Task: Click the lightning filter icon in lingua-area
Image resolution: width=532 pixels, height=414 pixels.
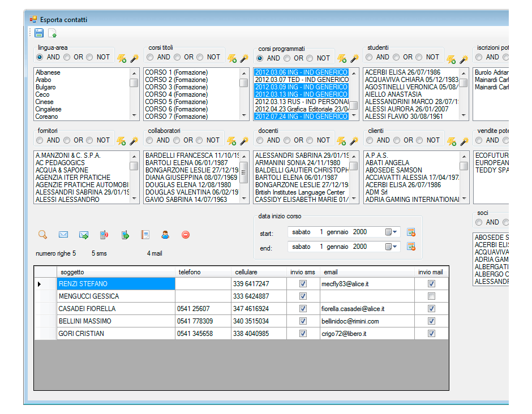Action: pyautogui.click(x=122, y=58)
